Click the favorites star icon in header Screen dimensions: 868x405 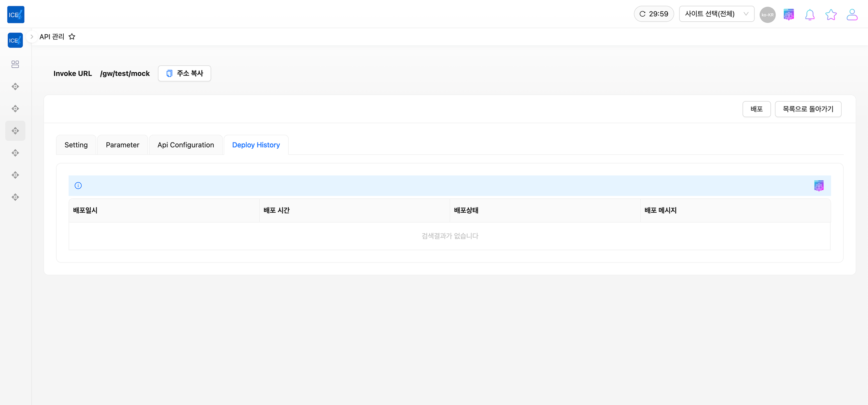[x=831, y=15]
